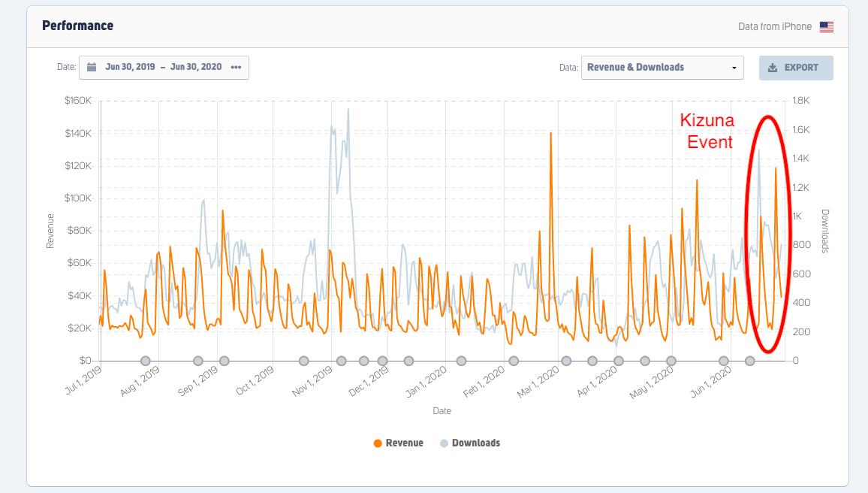Open the Jun 30, 2019 – Jun 30, 2020 date range

(164, 67)
